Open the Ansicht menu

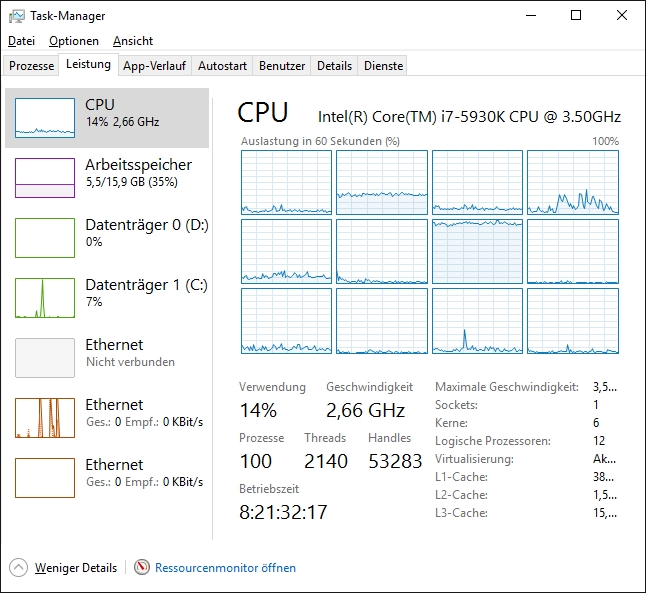click(133, 41)
